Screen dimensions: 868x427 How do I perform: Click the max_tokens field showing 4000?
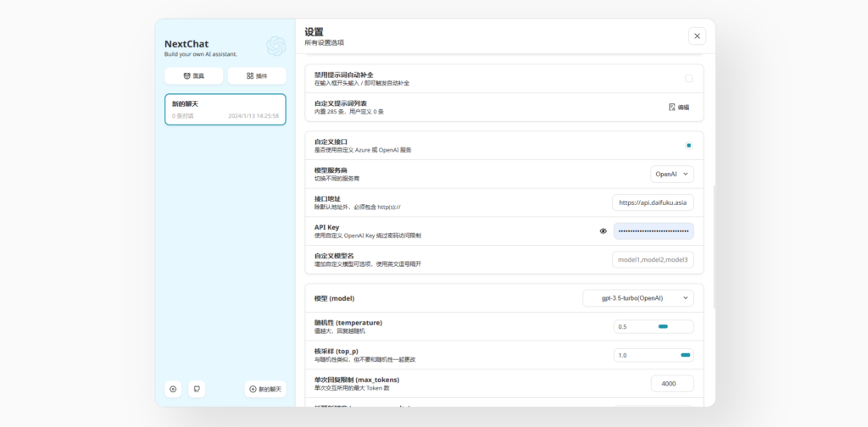pos(672,384)
